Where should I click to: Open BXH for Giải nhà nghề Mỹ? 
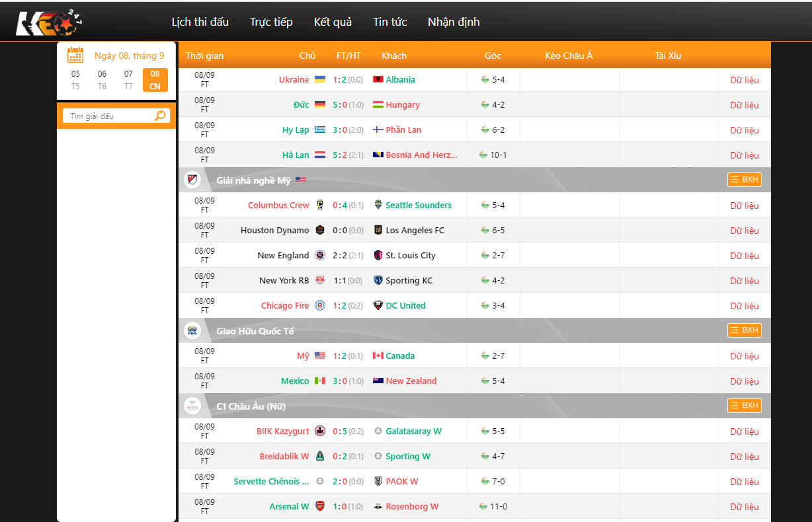[x=745, y=180]
